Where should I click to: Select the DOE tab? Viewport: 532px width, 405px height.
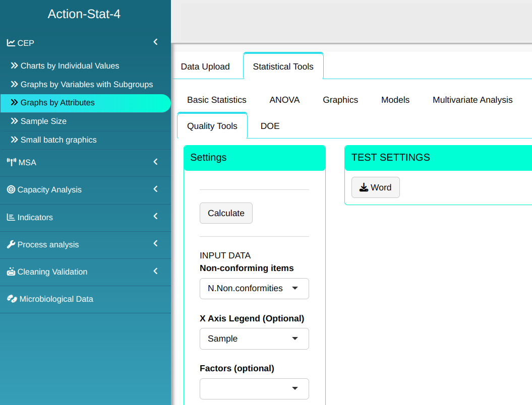[x=270, y=126]
